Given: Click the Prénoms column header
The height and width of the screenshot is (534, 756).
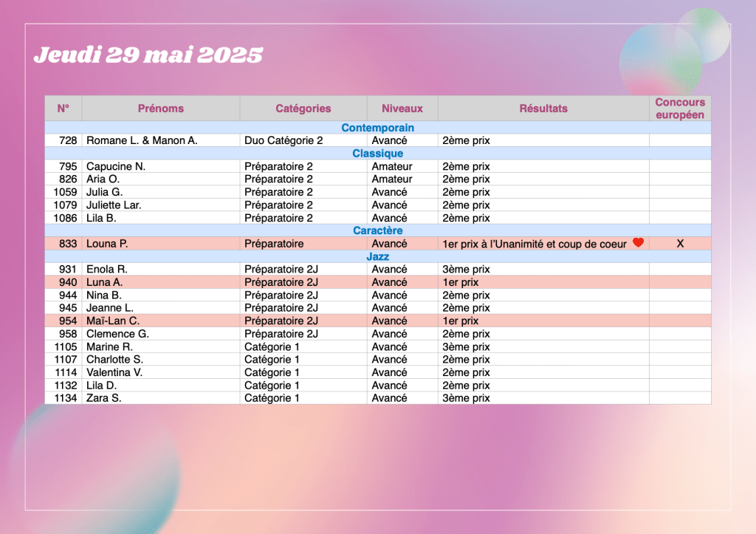Looking at the screenshot, I should [160, 109].
